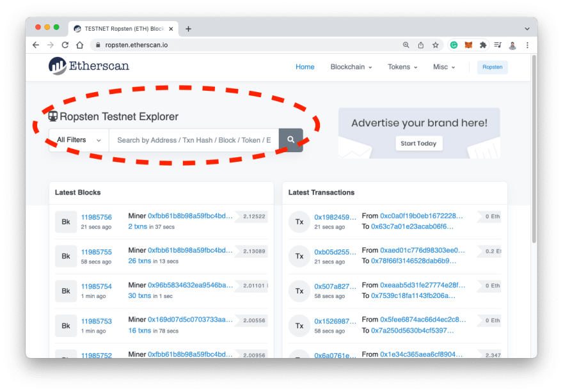Click the Tx icon for 0x1526987
This screenshot has width=563, height=392.
click(299, 325)
